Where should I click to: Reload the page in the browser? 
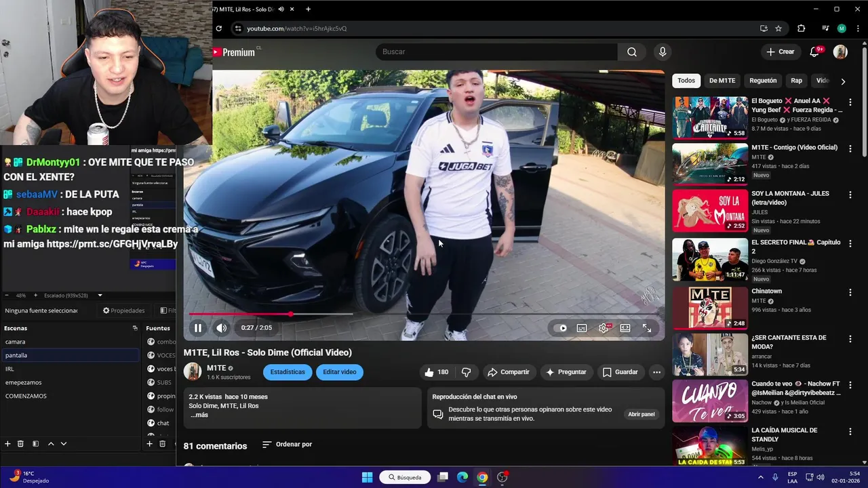(x=218, y=28)
